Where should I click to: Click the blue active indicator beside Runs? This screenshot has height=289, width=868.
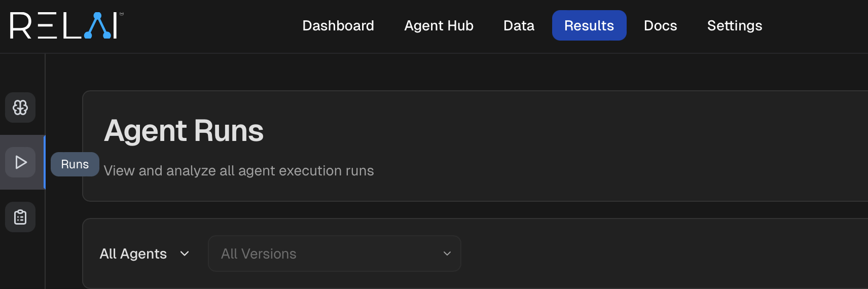click(x=45, y=162)
